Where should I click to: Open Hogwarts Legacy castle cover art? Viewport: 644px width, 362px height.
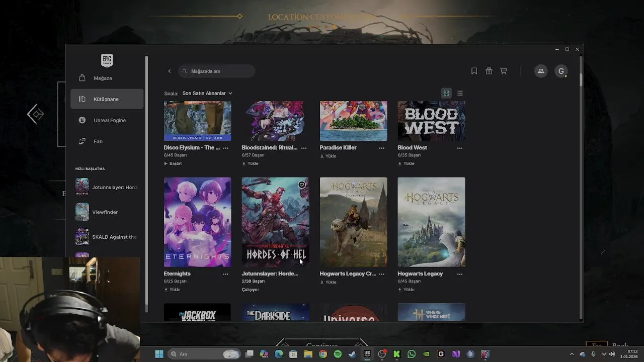click(x=432, y=222)
